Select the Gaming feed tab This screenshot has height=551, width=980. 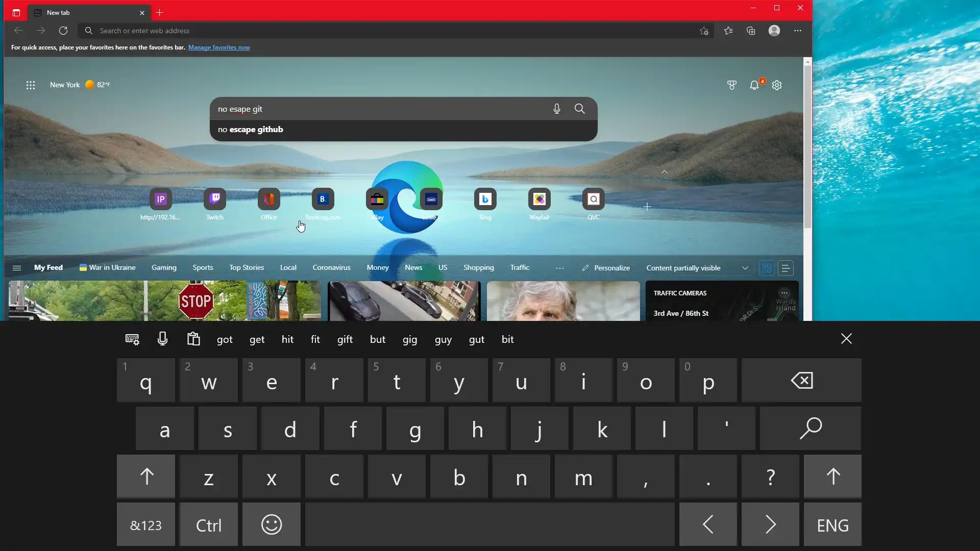coord(164,267)
